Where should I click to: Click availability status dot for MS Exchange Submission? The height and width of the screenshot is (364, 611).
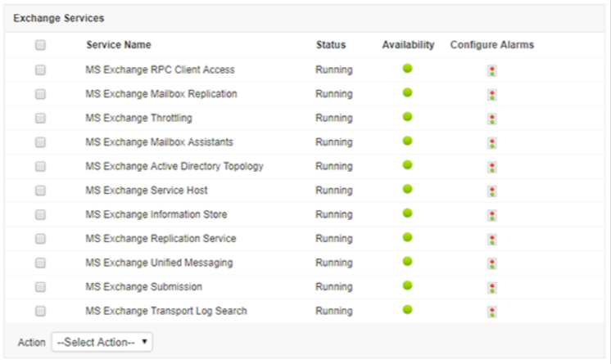click(x=407, y=285)
